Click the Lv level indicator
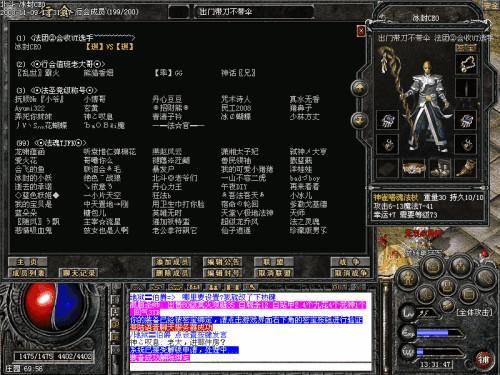 point(407,313)
